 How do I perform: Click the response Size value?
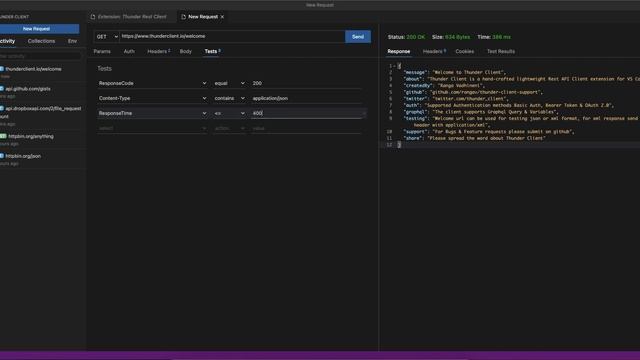pyautogui.click(x=458, y=37)
